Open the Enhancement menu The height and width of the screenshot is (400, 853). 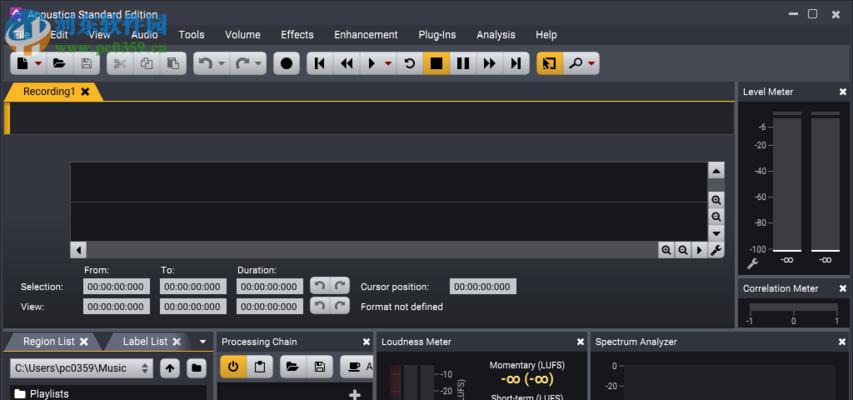(366, 34)
